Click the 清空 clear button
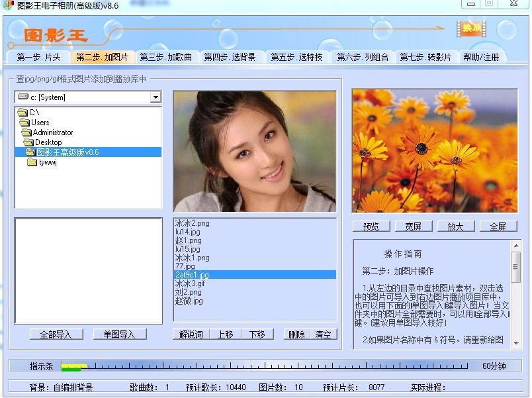This screenshot has height=398, width=532. [324, 334]
